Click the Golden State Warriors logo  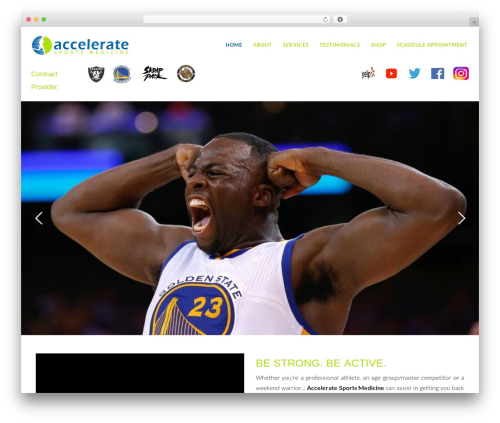[122, 74]
